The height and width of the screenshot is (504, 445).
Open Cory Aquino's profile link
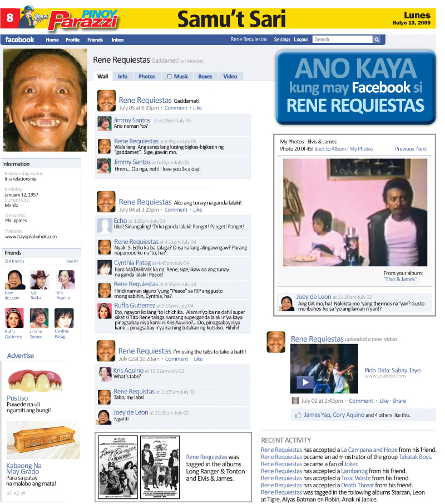click(x=348, y=415)
